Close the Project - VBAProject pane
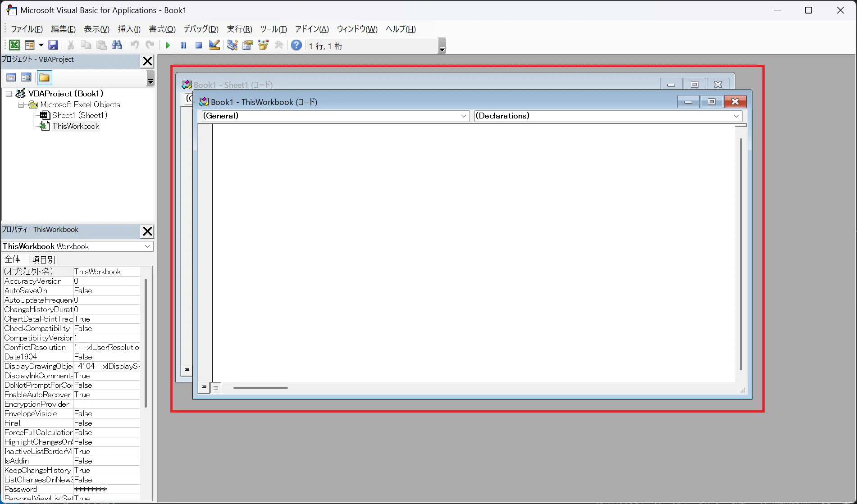 147,61
